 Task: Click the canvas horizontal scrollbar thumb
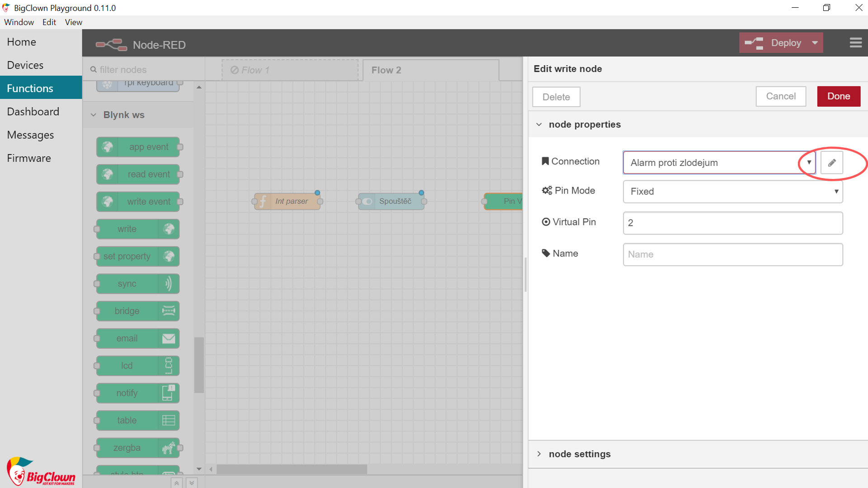coord(292,469)
